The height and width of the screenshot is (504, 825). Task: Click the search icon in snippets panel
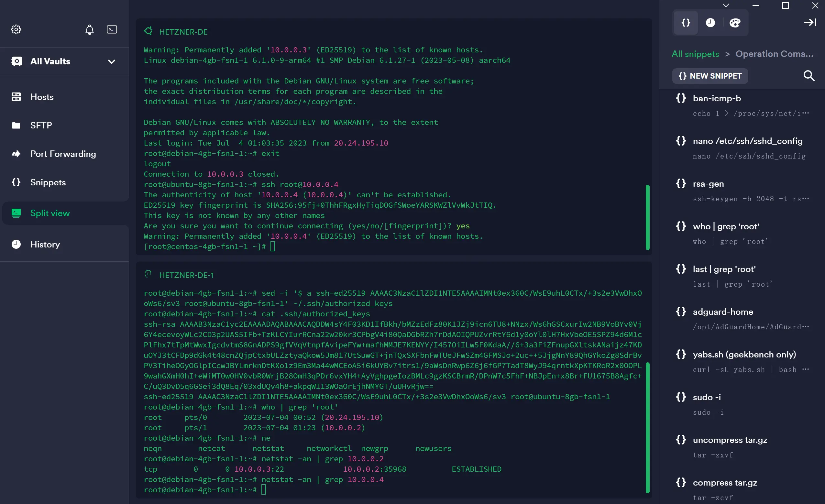(810, 75)
